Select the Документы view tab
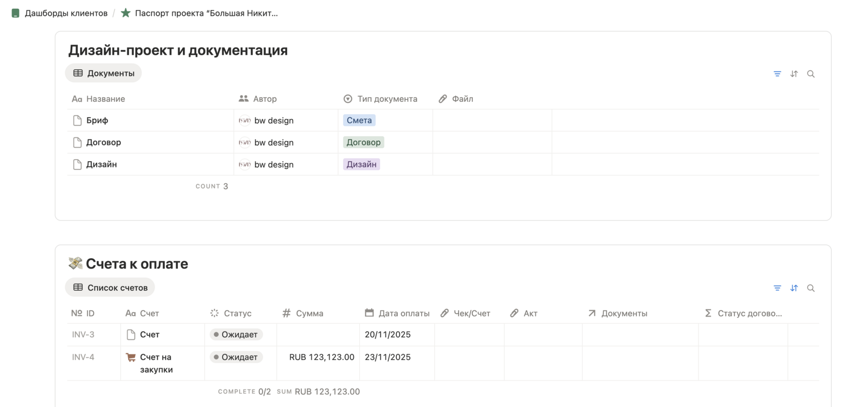Viewport: 868px width, 407px height. pos(103,73)
